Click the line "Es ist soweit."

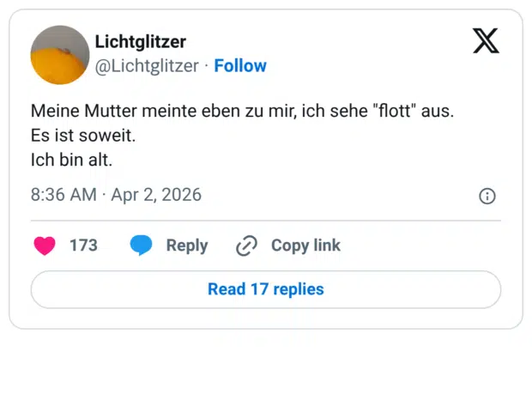pyautogui.click(x=83, y=136)
